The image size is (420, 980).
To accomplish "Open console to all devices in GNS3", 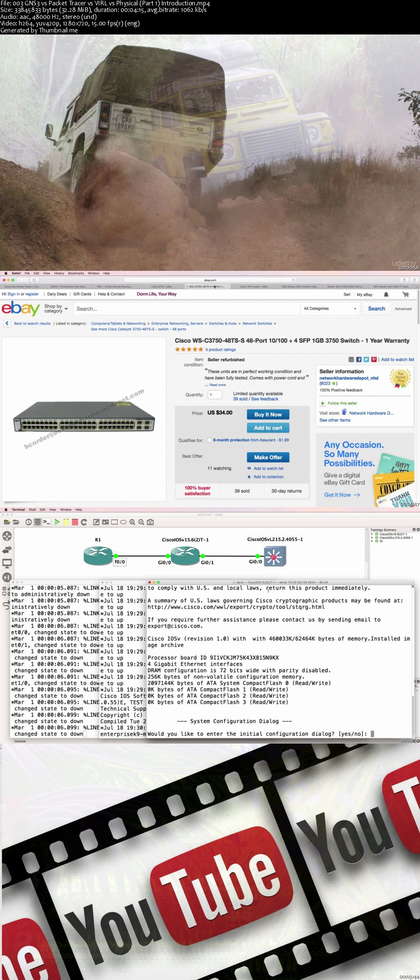I will [47, 522].
